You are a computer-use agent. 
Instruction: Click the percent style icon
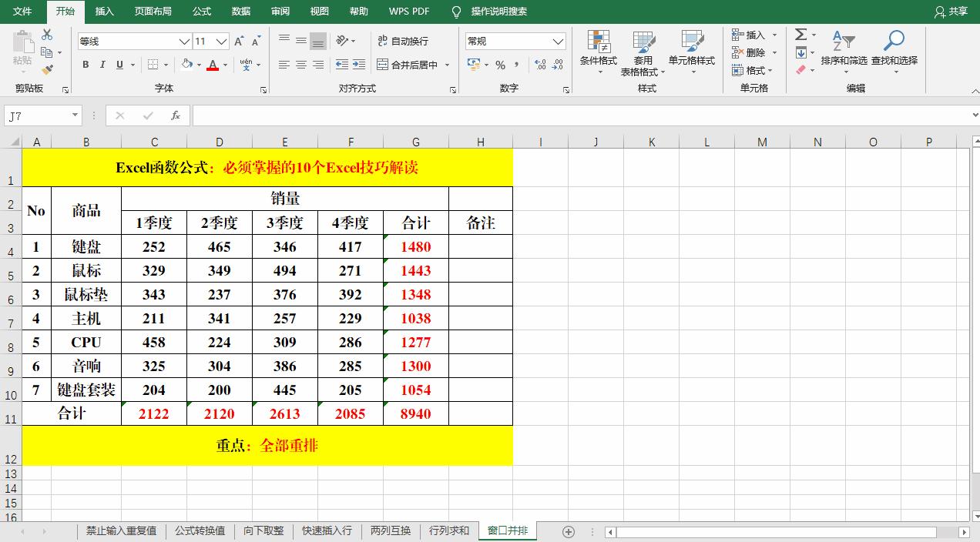point(501,66)
